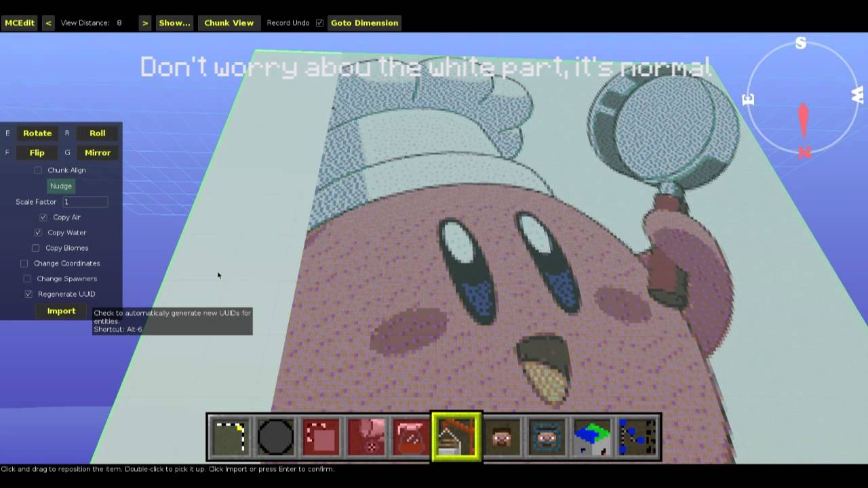Enable Change Coordinates checkbox

[24, 263]
